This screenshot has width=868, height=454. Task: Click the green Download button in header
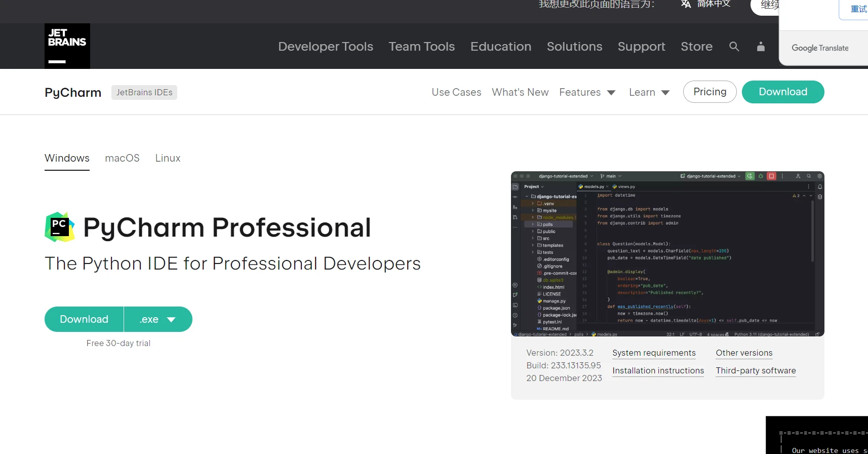point(783,92)
